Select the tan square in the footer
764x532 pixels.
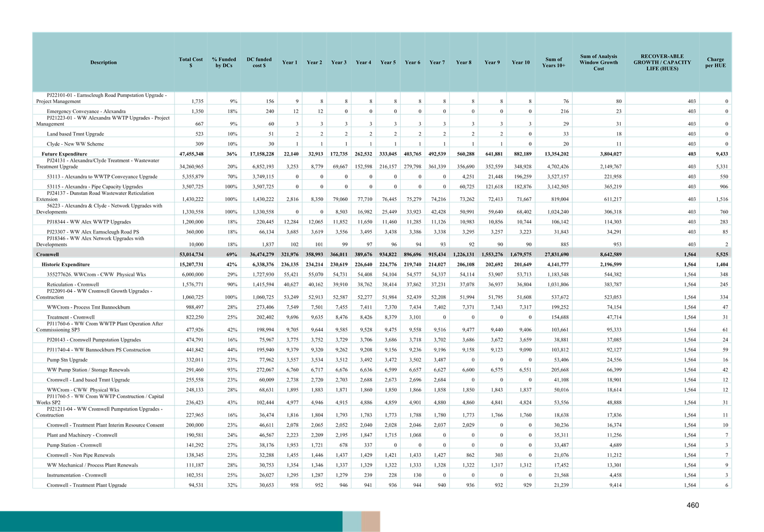coord(371,520)
